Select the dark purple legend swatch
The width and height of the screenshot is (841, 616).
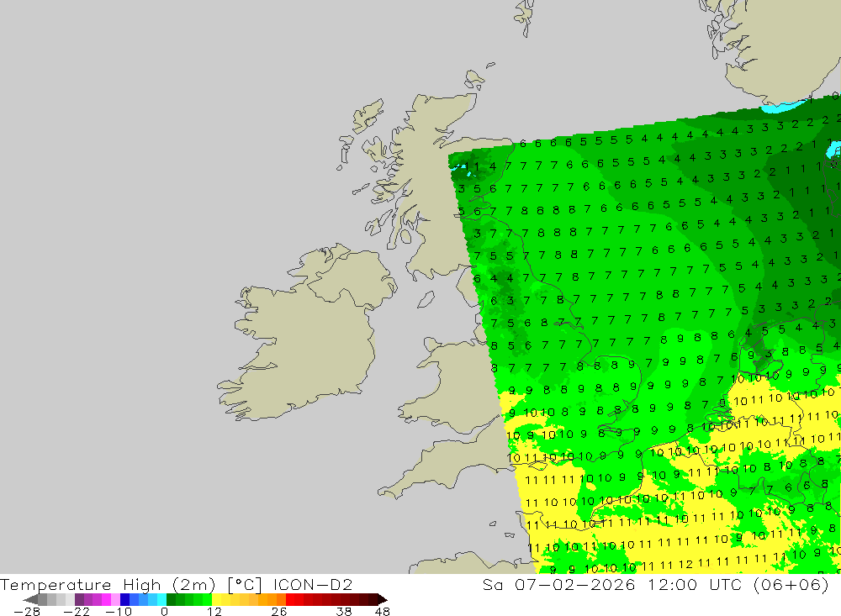point(79,599)
